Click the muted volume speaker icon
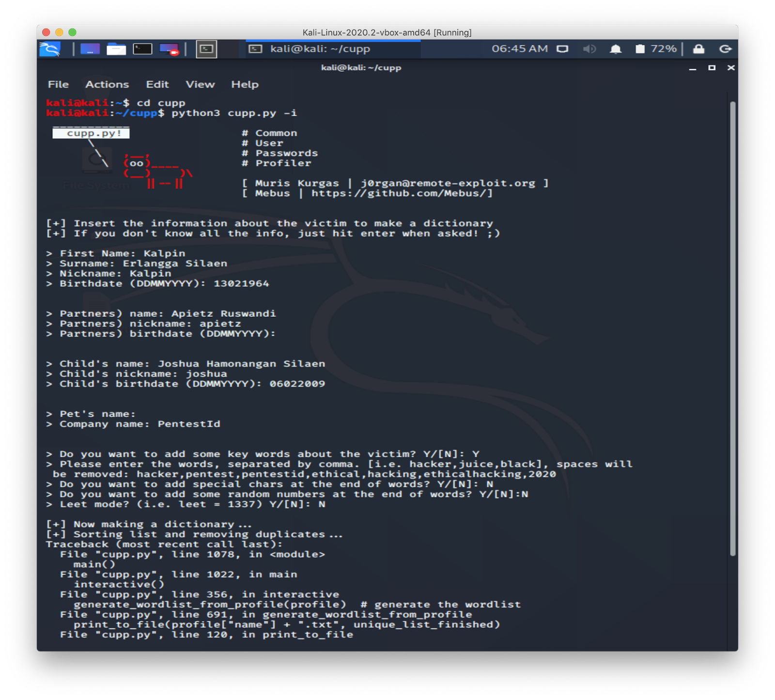This screenshot has width=775, height=700. (x=589, y=49)
